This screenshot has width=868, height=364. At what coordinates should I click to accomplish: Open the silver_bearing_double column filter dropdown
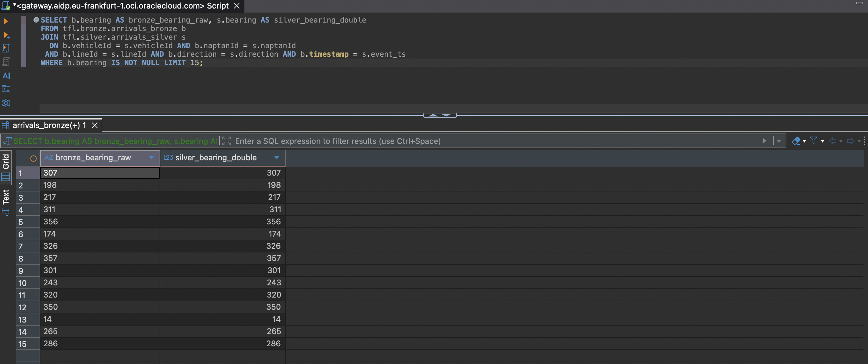tap(277, 158)
